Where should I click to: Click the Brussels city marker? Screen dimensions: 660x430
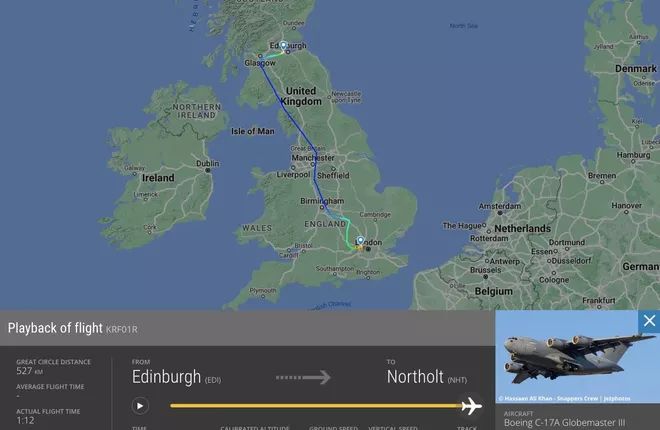[x=485, y=277]
